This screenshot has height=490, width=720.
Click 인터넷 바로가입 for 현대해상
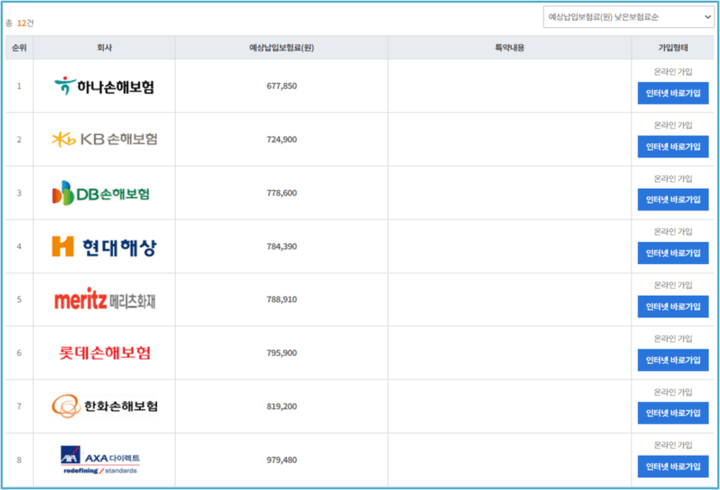pos(673,253)
